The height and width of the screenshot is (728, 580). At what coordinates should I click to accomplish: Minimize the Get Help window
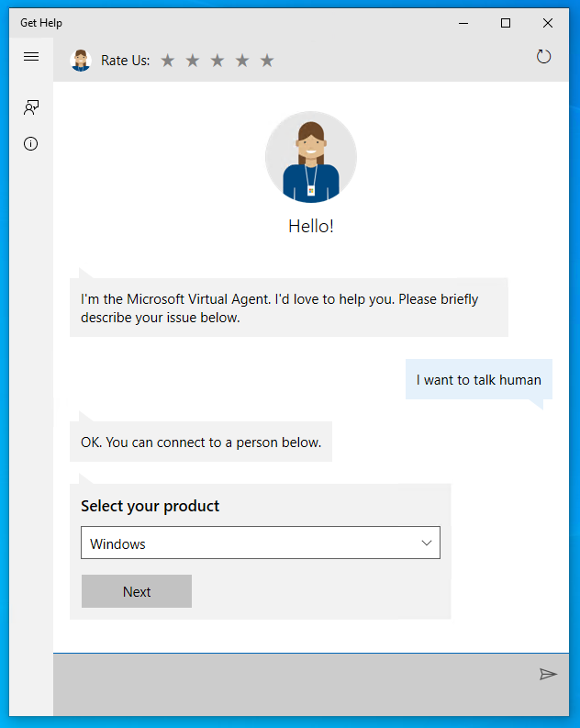click(x=463, y=23)
